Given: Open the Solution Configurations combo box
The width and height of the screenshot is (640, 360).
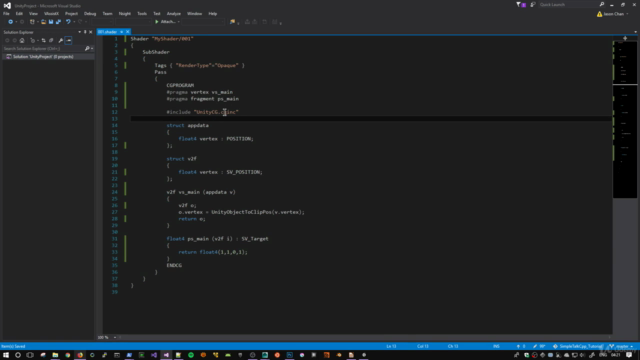Looking at the screenshot, I should [102, 22].
